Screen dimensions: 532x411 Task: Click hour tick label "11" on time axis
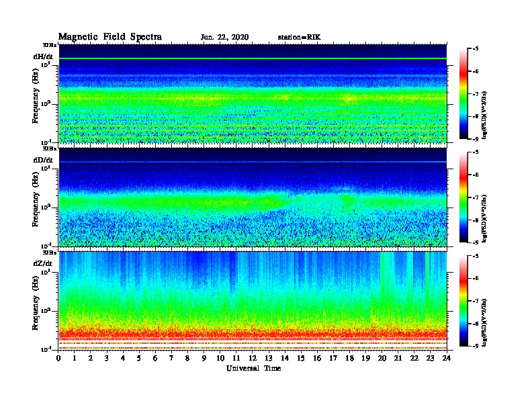coord(236,358)
